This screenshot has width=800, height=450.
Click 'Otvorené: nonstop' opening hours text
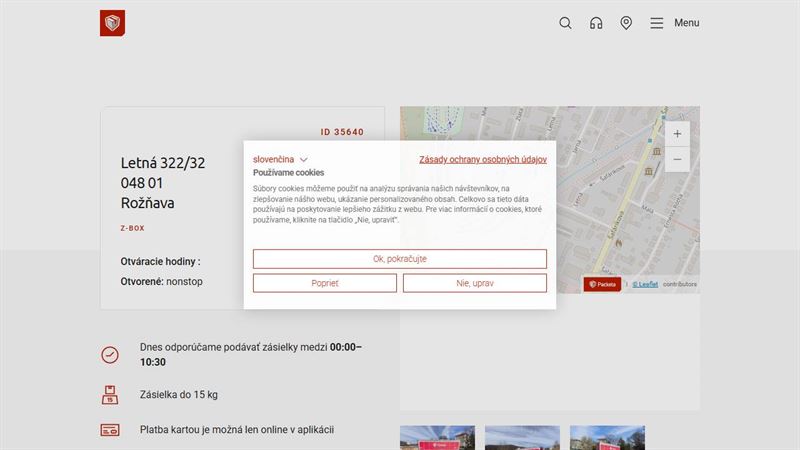pyautogui.click(x=161, y=282)
